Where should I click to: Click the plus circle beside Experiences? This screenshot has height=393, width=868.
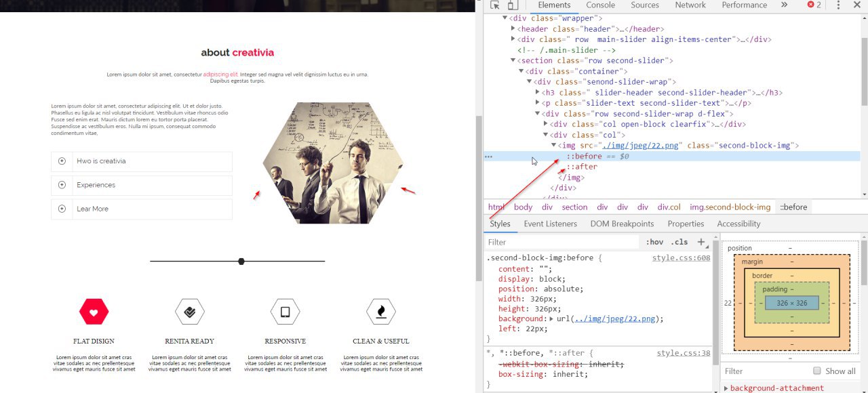(x=62, y=185)
